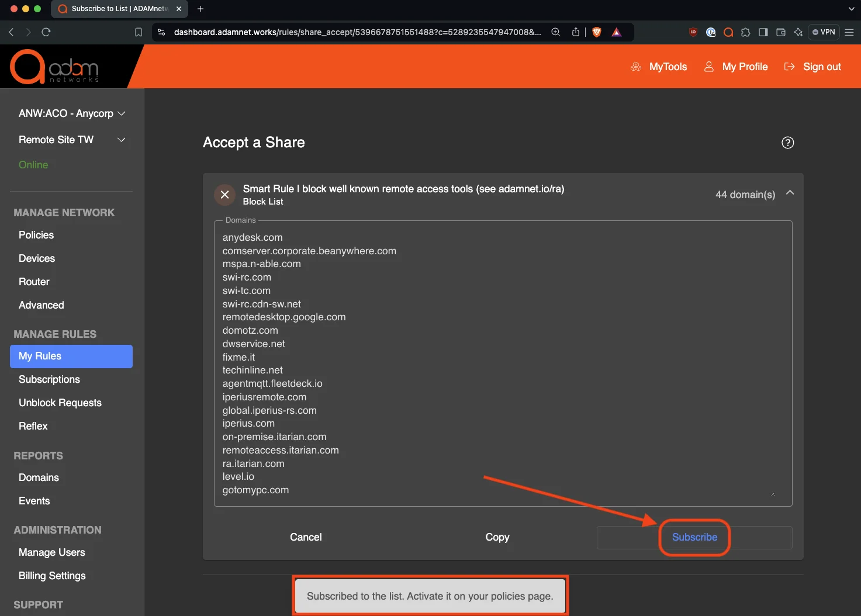
Task: Open Domains report in the sidebar
Action: pyautogui.click(x=39, y=477)
